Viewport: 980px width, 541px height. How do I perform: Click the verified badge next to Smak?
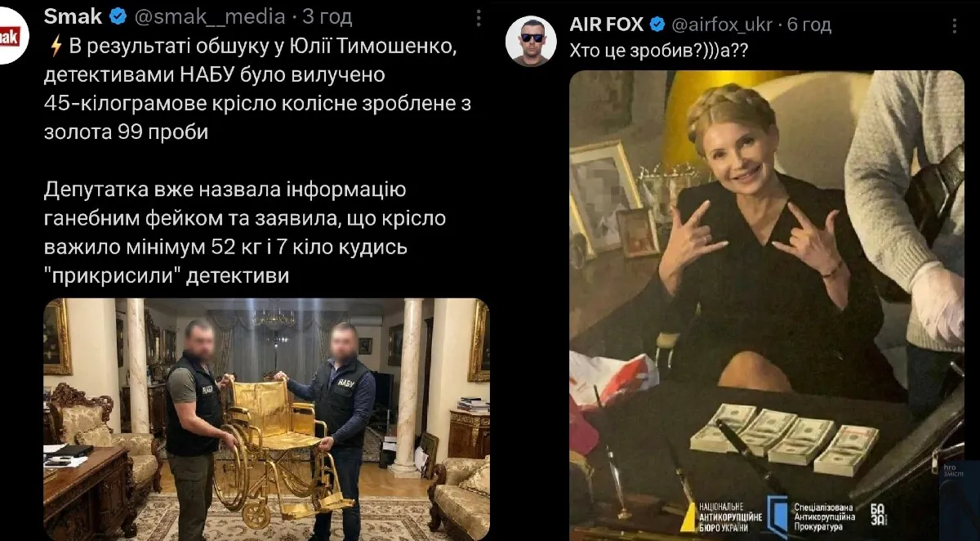tap(118, 16)
